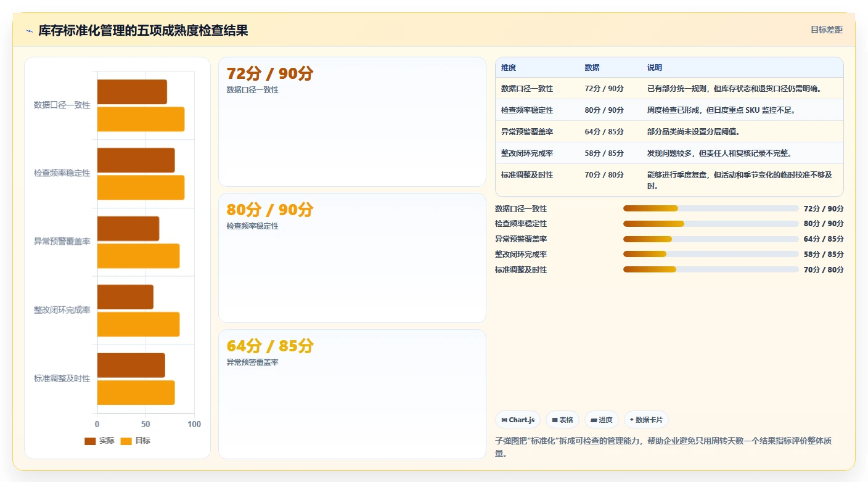Select the 整改闭环完成率 table row cell
This screenshot has width=868, height=482.
(x=527, y=153)
